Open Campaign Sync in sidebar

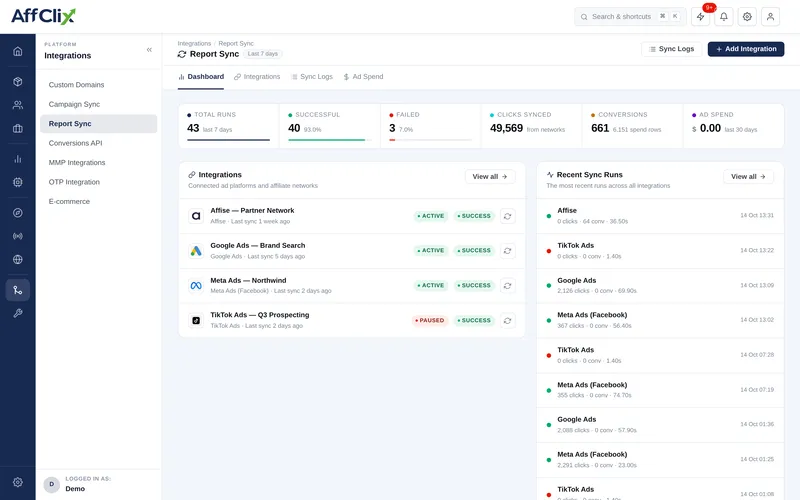tap(98, 104)
